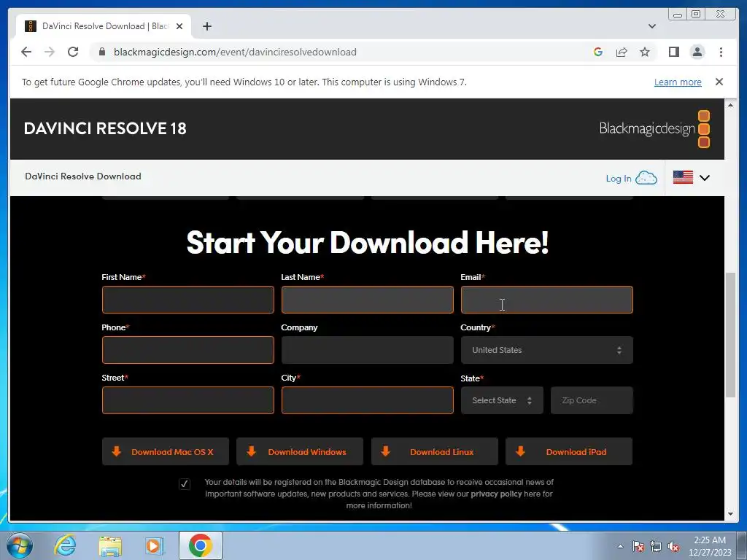This screenshot has width=747, height=560.
Task: Share this page icon
Action: (622, 52)
